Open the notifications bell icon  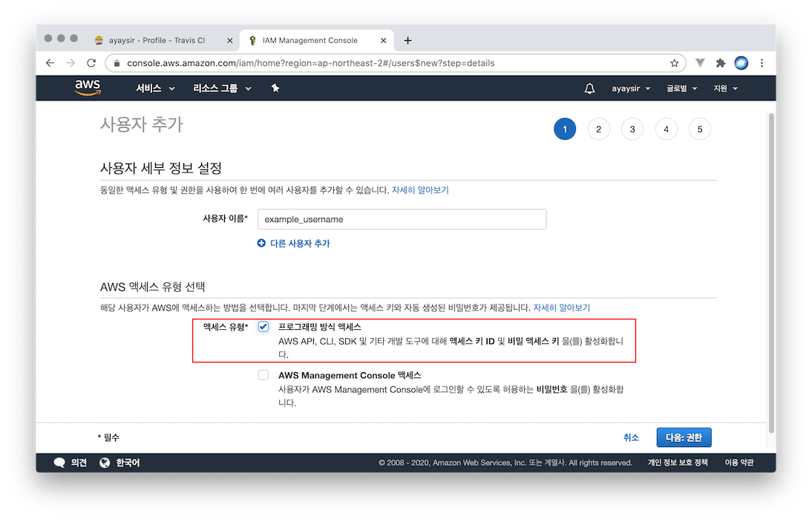589,88
